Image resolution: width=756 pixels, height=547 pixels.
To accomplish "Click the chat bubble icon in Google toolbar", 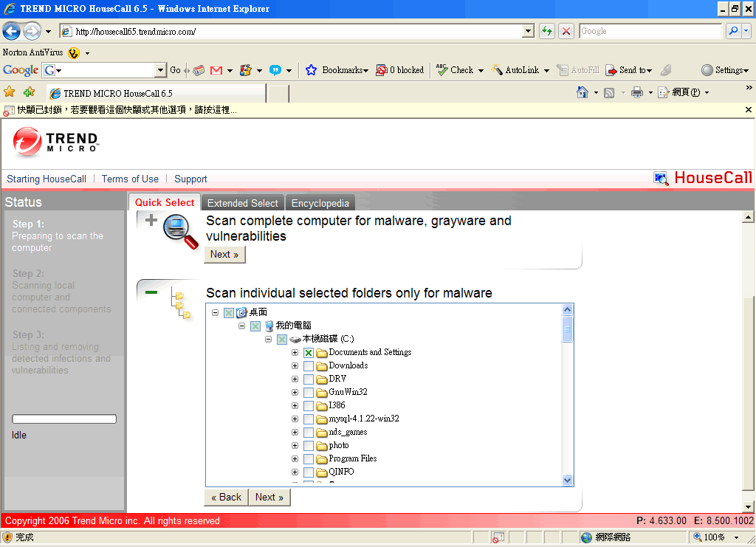I will pos(275,70).
